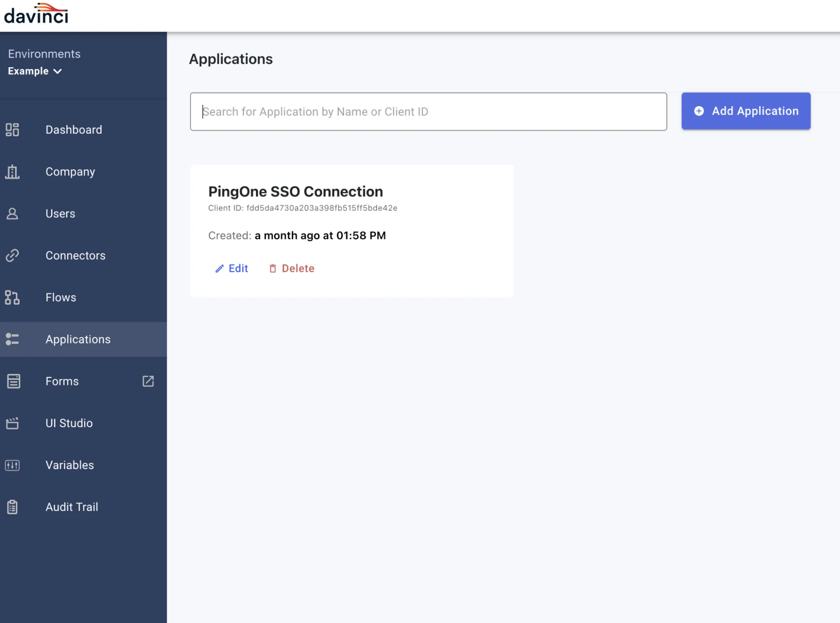Image resolution: width=840 pixels, height=623 pixels.
Task: Click the Environments label
Action: [44, 54]
